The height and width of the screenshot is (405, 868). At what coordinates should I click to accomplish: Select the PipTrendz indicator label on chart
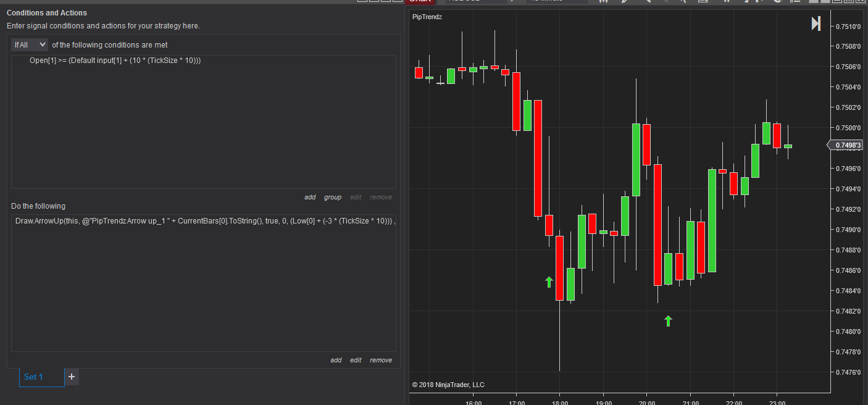coord(427,17)
